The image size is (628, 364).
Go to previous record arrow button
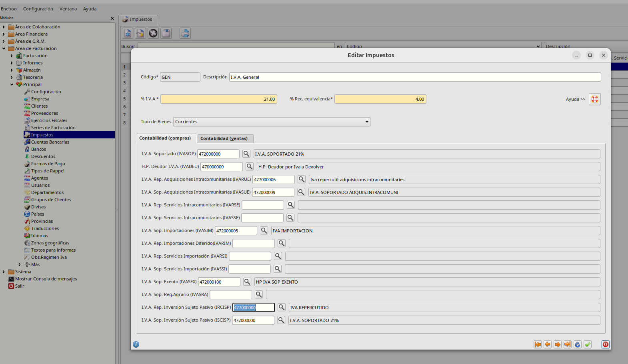(x=548, y=344)
